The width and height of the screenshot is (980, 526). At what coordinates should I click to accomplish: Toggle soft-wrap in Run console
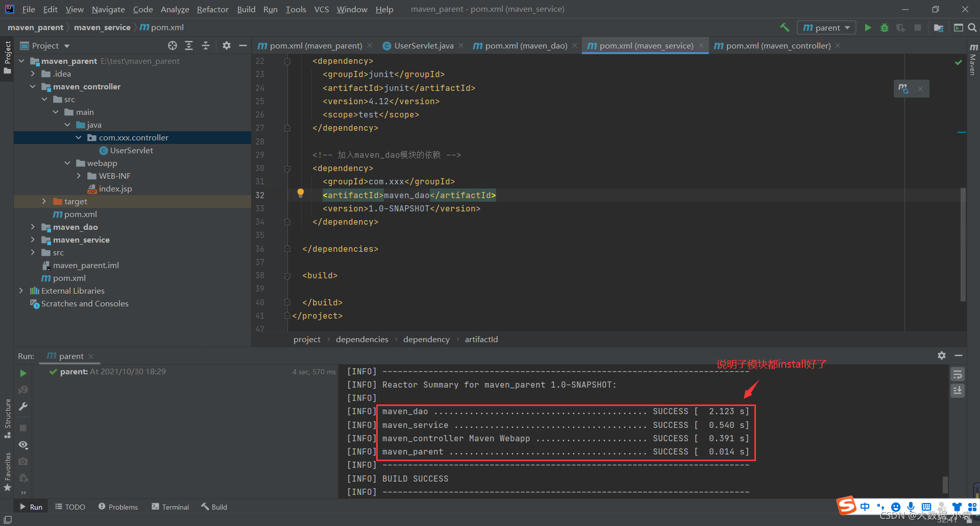pyautogui.click(x=958, y=374)
